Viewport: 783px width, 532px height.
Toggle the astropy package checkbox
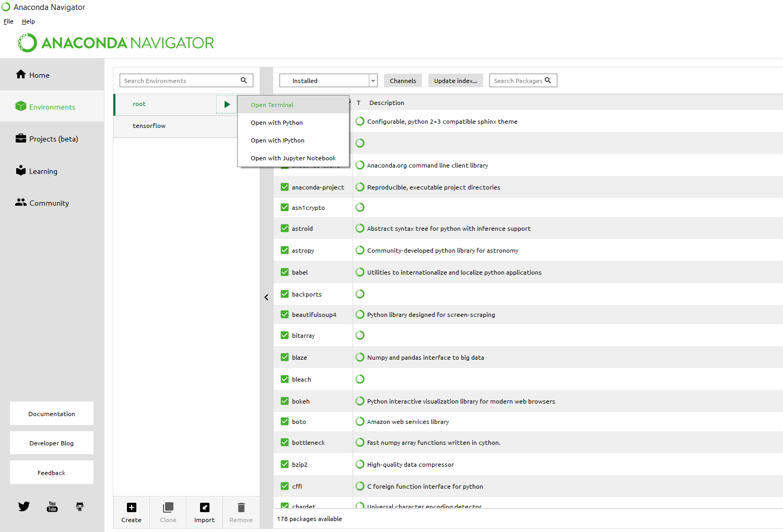(x=285, y=250)
